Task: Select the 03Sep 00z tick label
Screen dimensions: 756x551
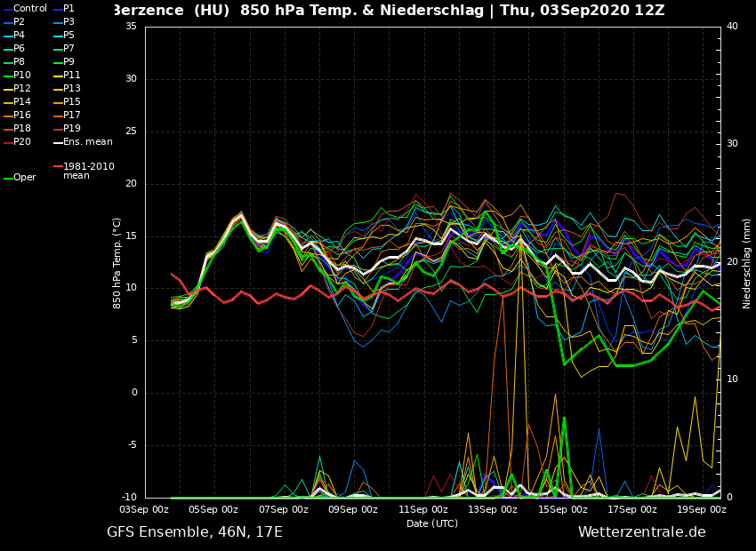Action: [x=145, y=509]
